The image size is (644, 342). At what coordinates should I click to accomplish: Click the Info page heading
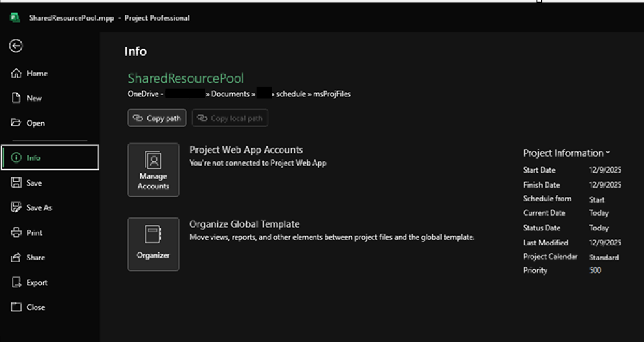pos(136,51)
